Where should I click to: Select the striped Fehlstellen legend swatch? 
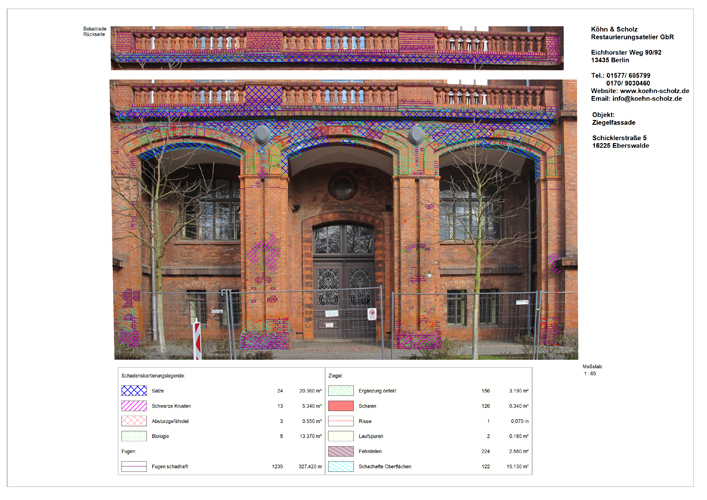[341, 451]
